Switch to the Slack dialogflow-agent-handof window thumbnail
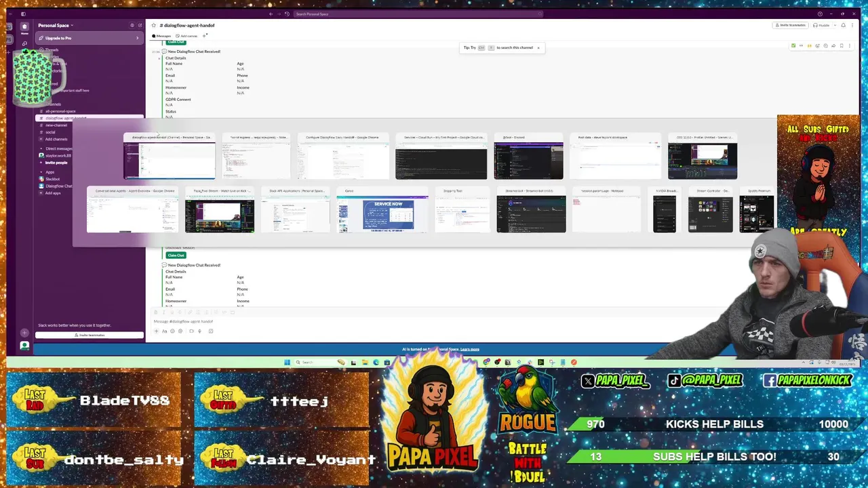Image resolution: width=868 pixels, height=488 pixels. (170, 157)
